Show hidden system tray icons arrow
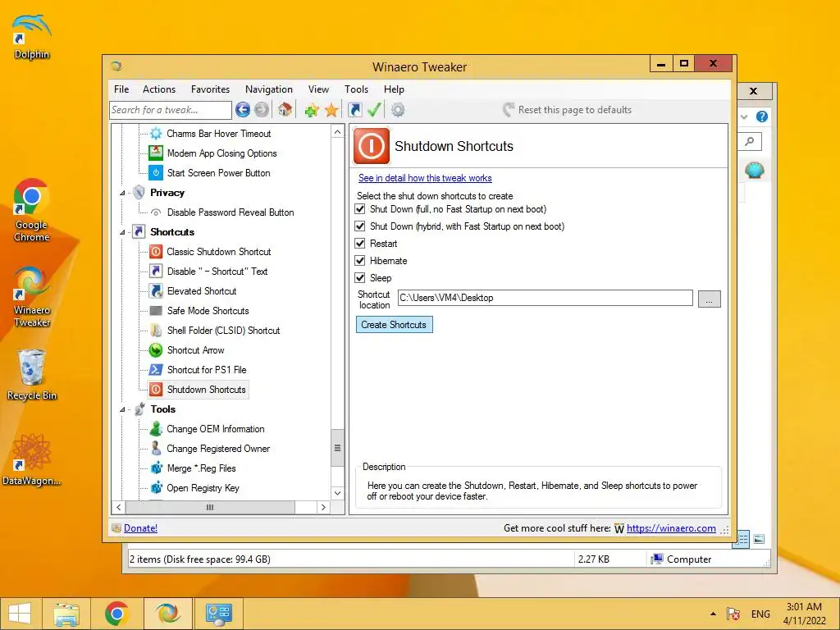Image resolution: width=840 pixels, height=630 pixels. (713, 614)
